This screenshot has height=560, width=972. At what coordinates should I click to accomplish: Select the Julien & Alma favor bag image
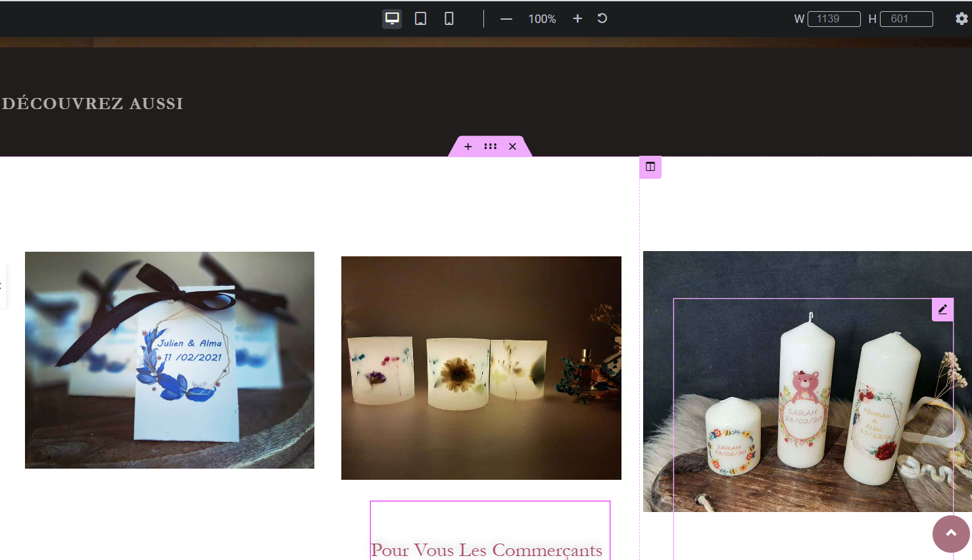170,360
